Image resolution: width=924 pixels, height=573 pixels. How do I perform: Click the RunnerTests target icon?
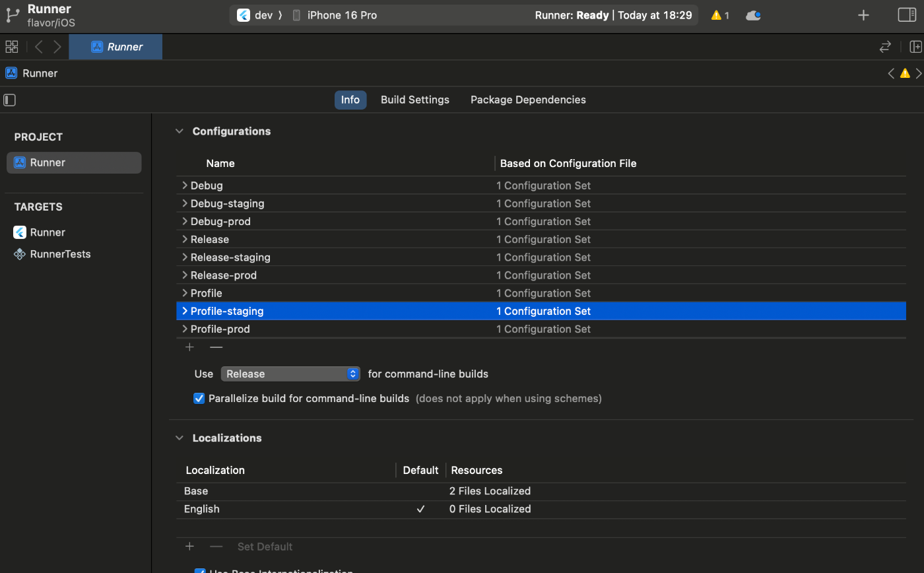coord(20,254)
